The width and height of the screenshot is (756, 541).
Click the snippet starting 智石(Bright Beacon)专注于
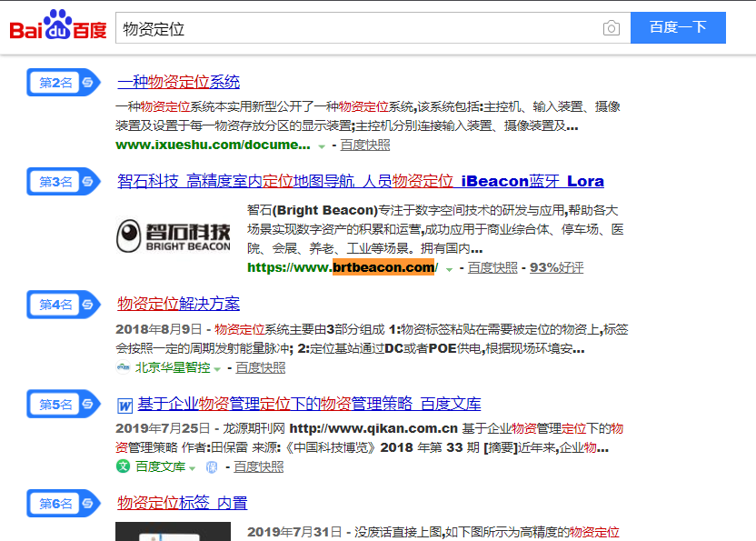(435, 229)
